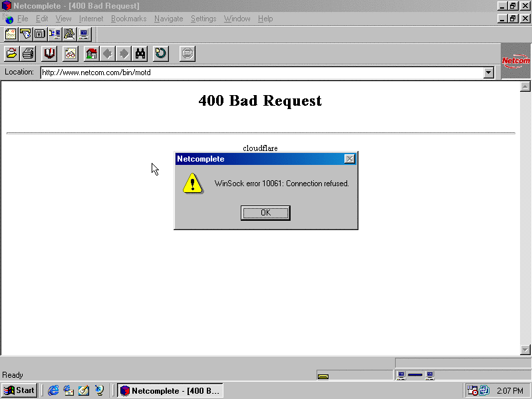Expand the Location address dropdown
532x399 pixels.
pos(489,72)
